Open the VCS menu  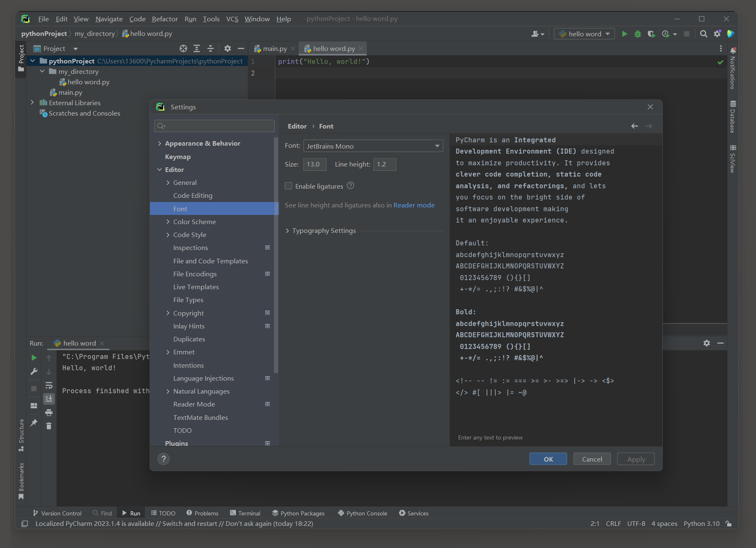232,19
